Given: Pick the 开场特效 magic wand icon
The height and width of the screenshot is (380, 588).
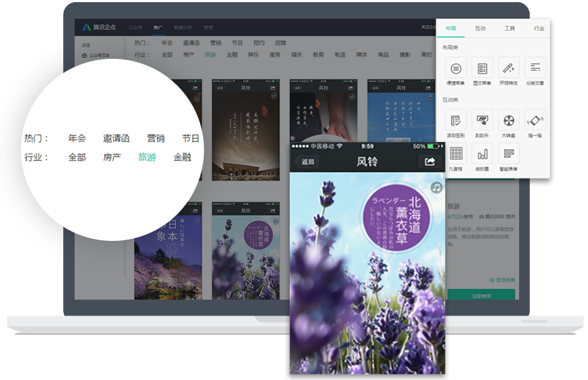Looking at the screenshot, I should click(x=508, y=68).
